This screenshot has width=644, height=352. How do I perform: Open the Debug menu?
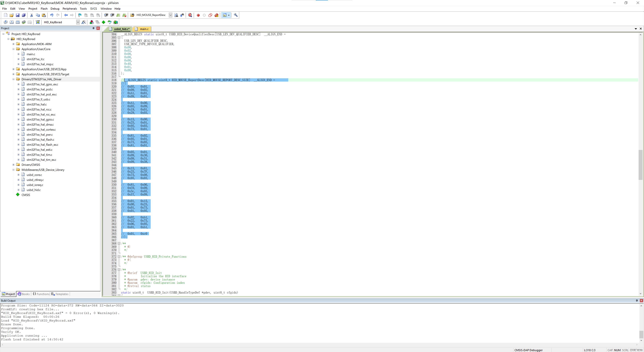[x=55, y=9]
